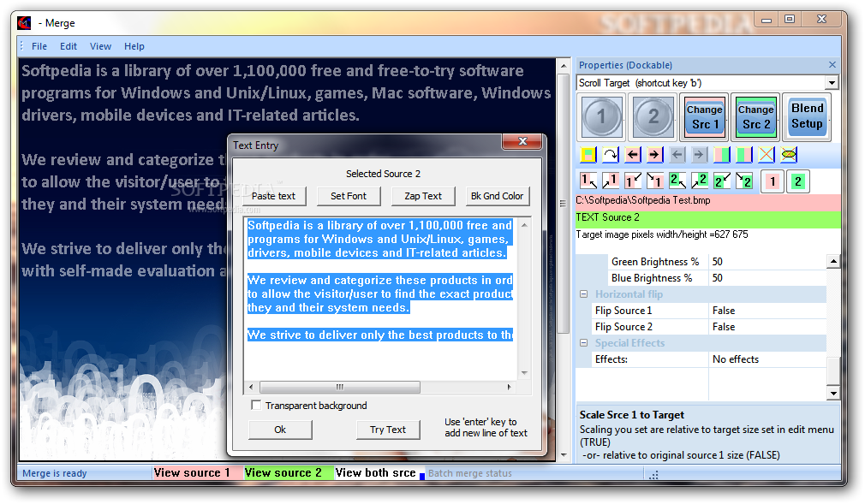Edit Blue Brightness % value 50
This screenshot has width=865, height=504.
[x=767, y=278]
